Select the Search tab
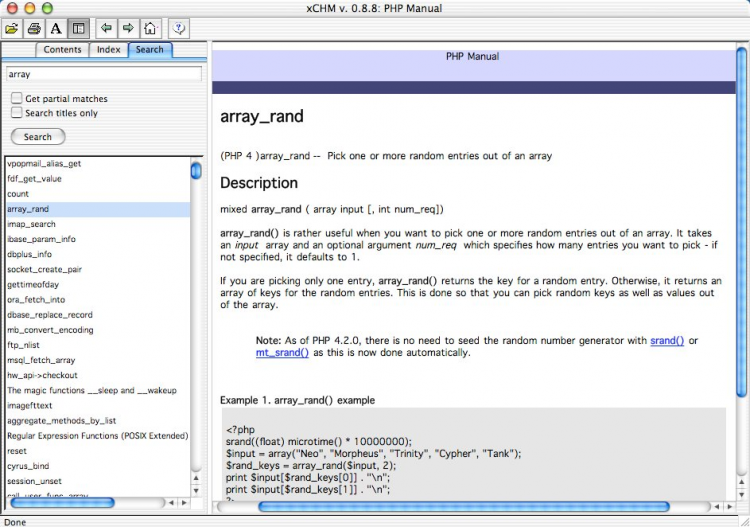This screenshot has height=527, width=750. pyautogui.click(x=150, y=50)
